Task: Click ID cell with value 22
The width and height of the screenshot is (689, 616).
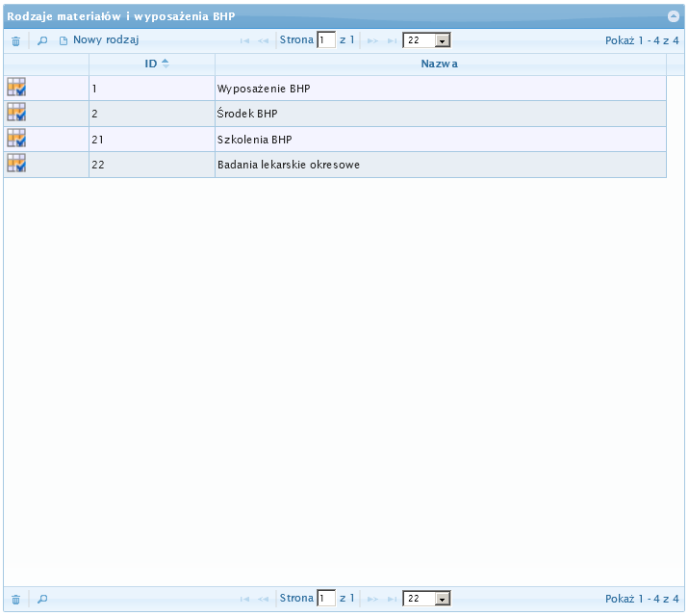Action: pos(152,165)
